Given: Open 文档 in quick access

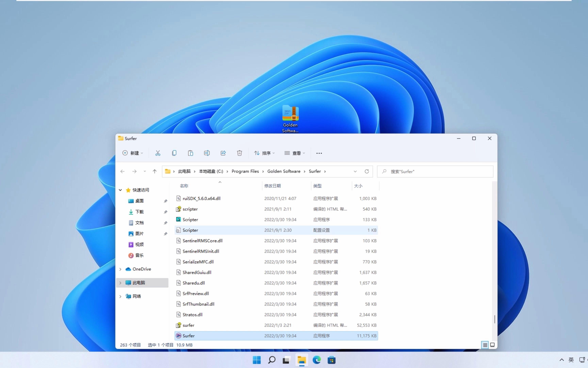Looking at the screenshot, I should [139, 223].
